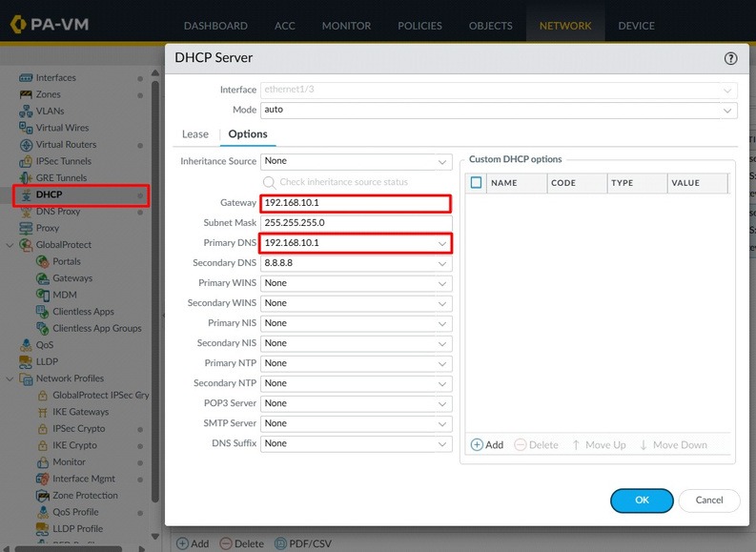This screenshot has height=552, width=756.
Task: Click the IKE Gateways icon
Action: click(43, 412)
